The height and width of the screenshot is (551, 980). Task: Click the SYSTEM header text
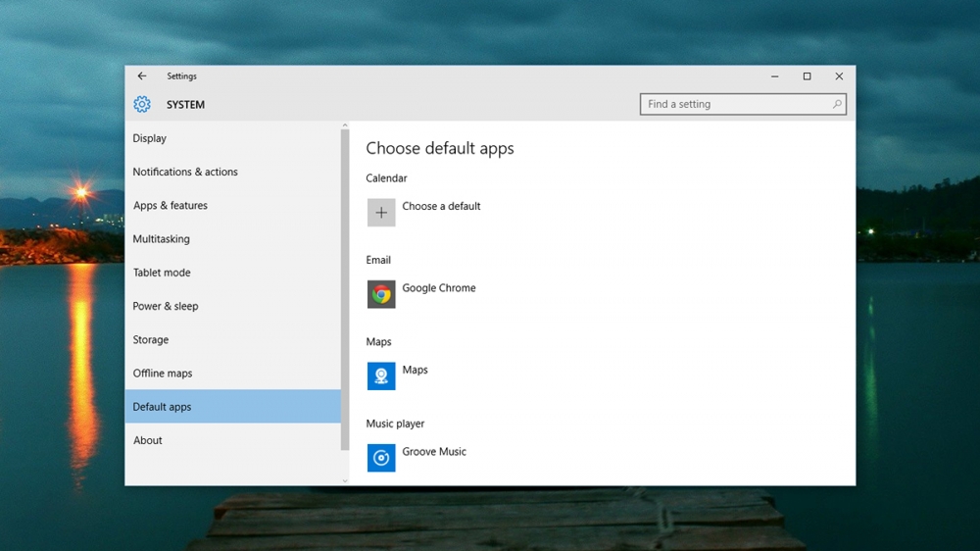[185, 105]
